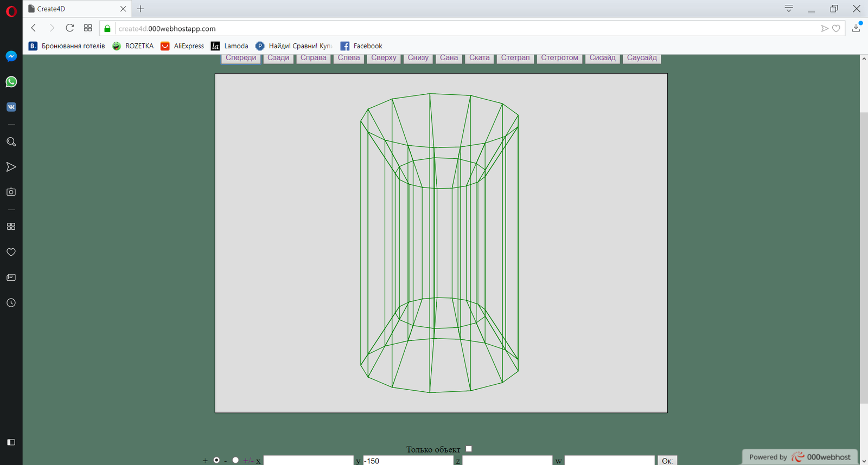Viewport: 868px width, 465px height.
Task: Open Booking bookmark Бронювання готелів
Action: coord(67,46)
